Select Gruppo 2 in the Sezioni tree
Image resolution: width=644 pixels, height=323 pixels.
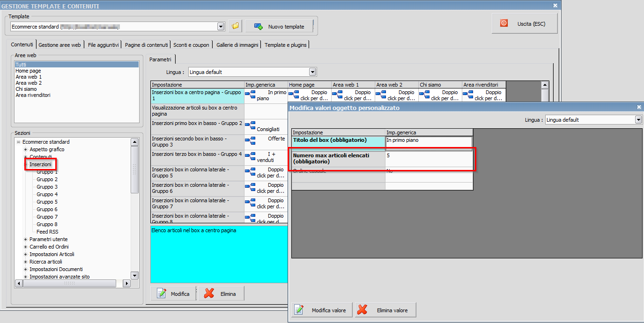point(47,179)
